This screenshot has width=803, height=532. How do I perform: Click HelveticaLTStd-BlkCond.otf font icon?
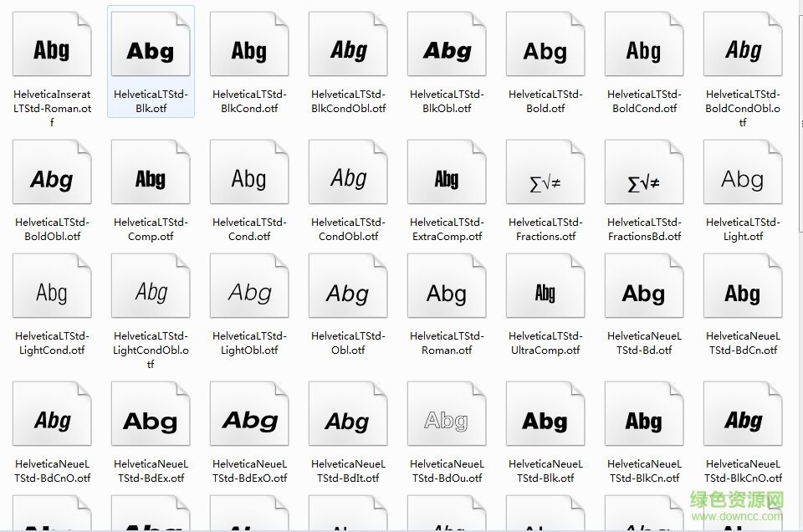(x=249, y=44)
